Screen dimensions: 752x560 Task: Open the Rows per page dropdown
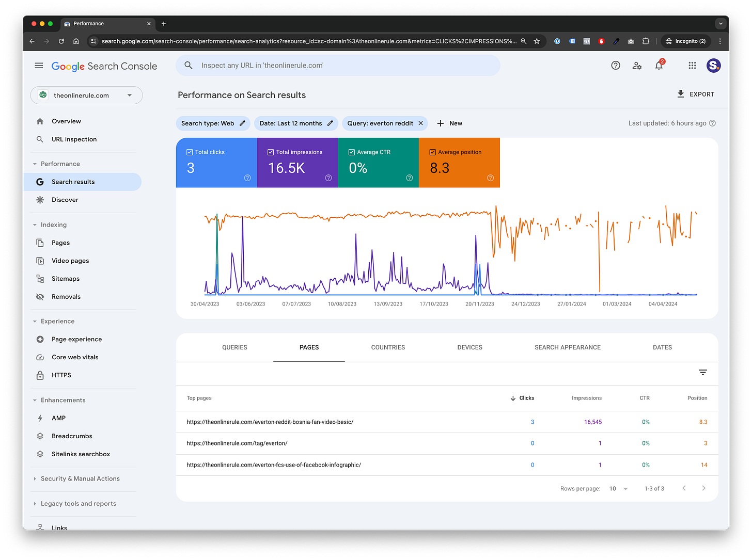pyautogui.click(x=618, y=489)
